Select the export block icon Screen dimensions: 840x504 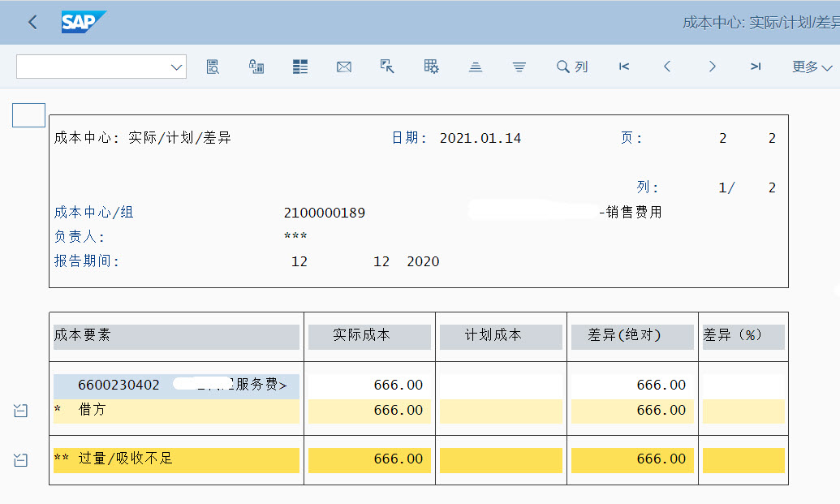(x=387, y=67)
